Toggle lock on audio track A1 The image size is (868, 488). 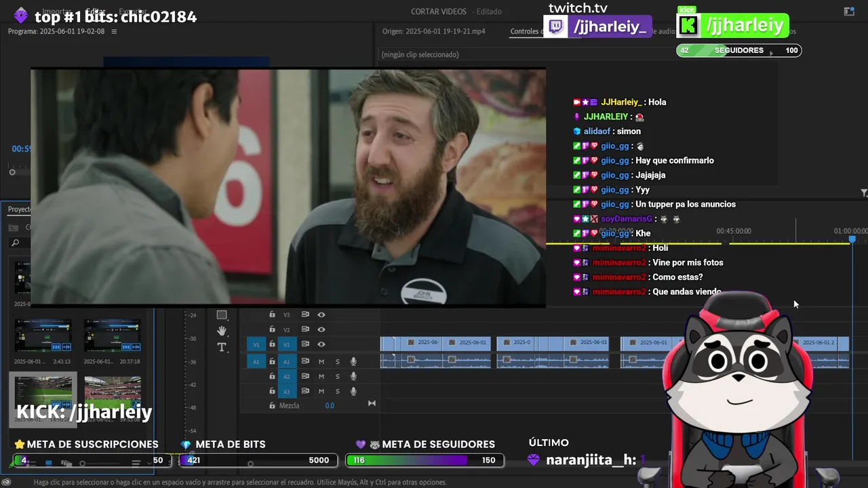pos(272,361)
